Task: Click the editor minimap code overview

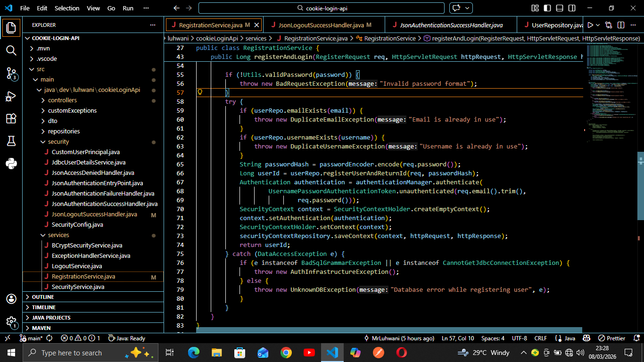Action: click(x=611, y=94)
